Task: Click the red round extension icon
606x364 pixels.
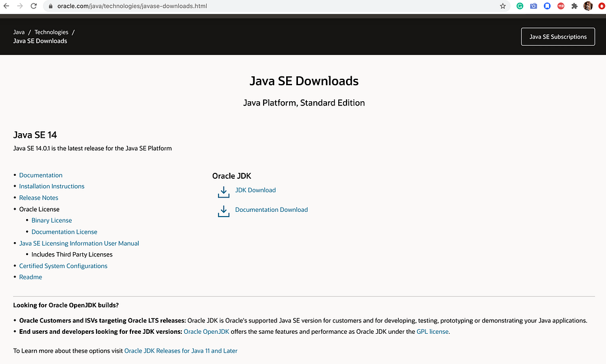Action: click(561, 6)
